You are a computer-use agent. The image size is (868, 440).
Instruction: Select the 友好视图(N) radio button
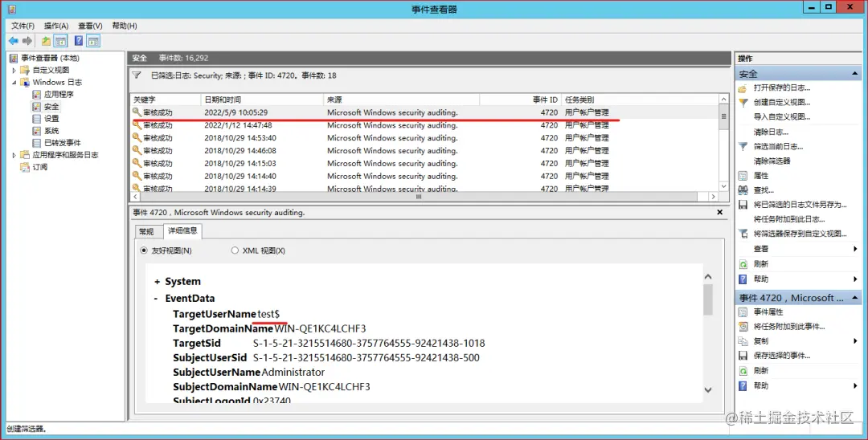[144, 251]
